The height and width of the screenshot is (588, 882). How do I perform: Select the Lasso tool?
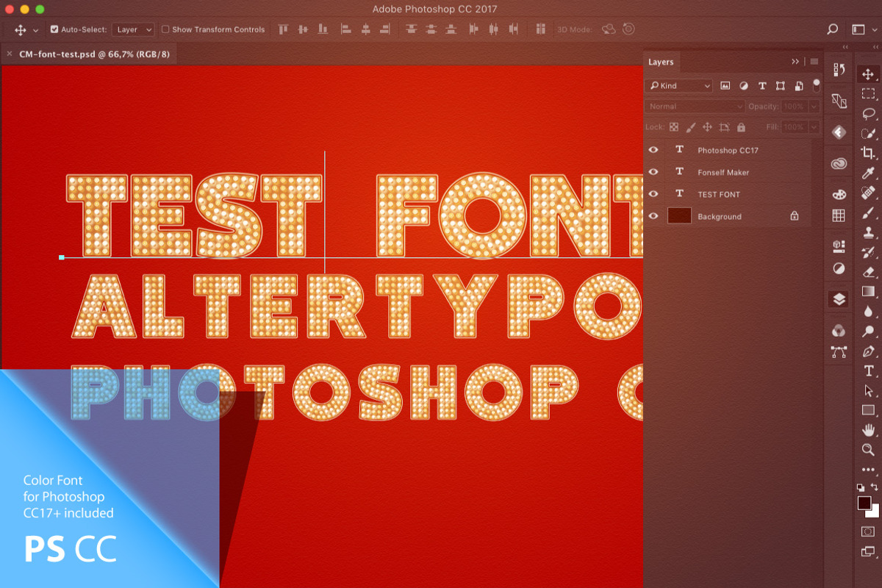pyautogui.click(x=868, y=113)
